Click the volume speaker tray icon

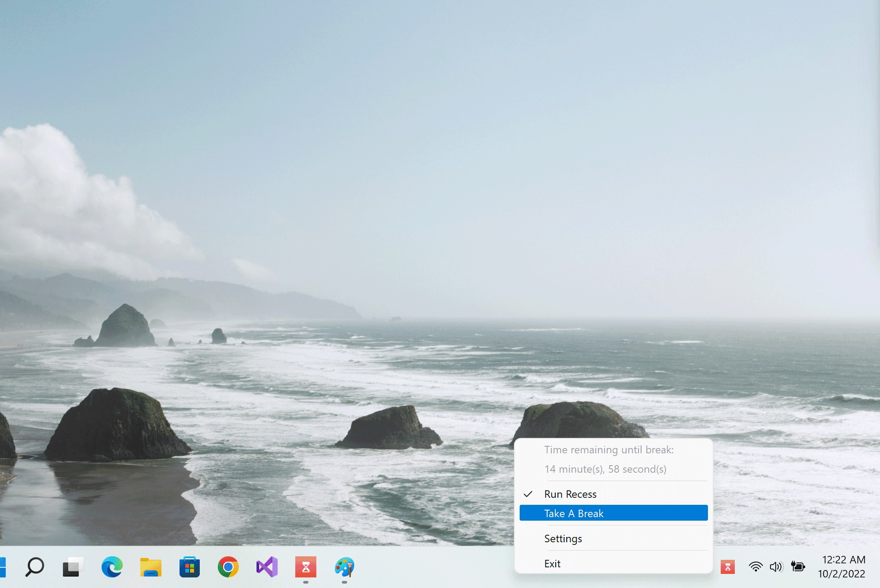776,567
